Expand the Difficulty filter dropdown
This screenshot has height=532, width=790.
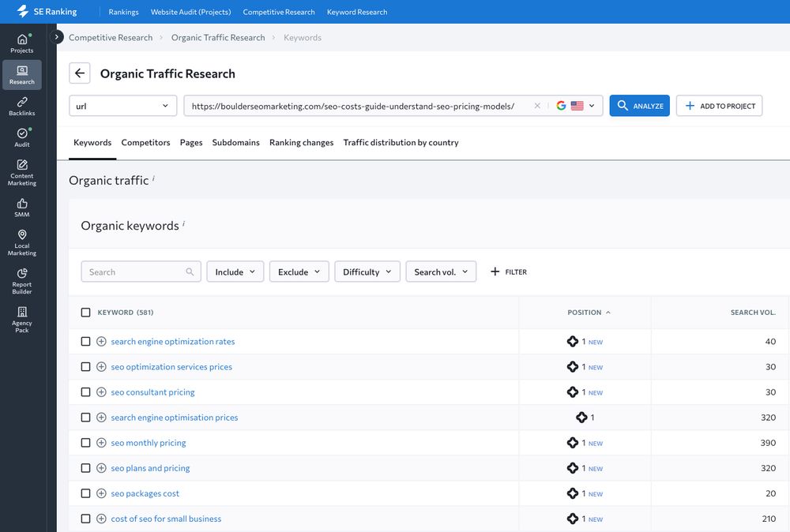367,272
